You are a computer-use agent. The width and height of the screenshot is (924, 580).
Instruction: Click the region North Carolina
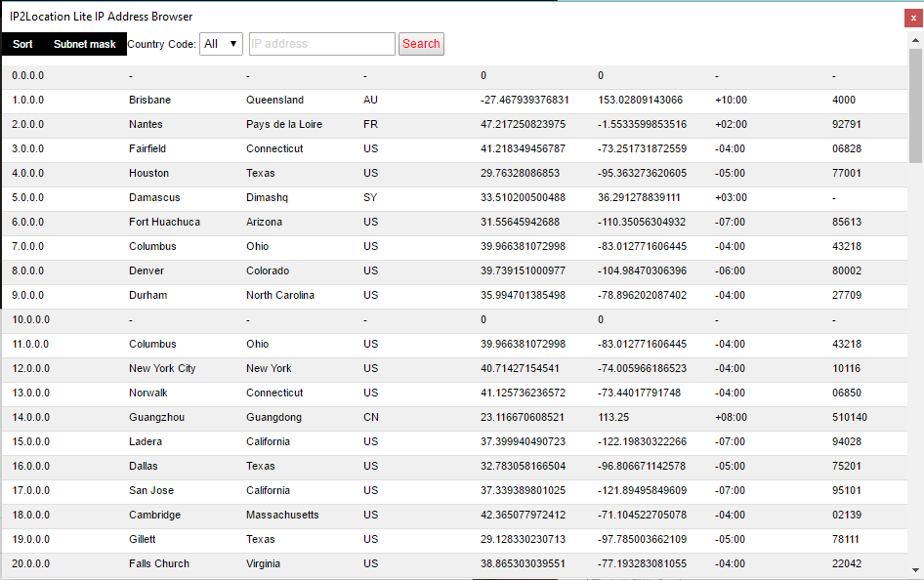tap(280, 296)
